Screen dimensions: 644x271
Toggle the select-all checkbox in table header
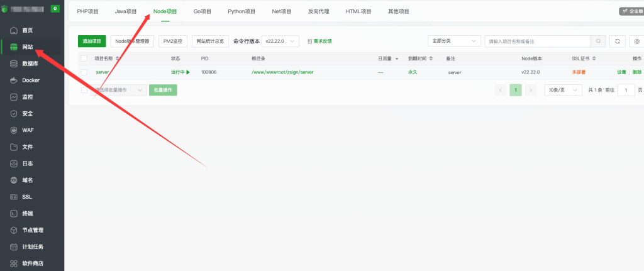[x=84, y=58]
